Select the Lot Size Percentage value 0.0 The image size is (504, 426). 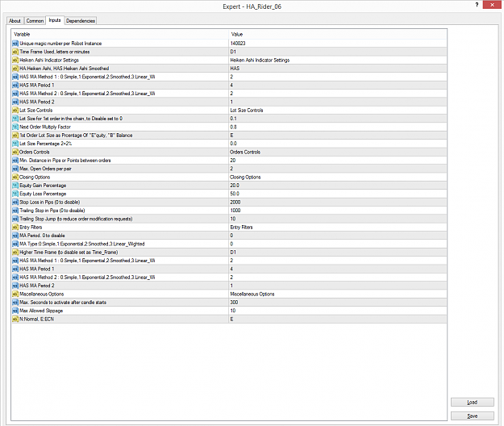[x=338, y=144]
